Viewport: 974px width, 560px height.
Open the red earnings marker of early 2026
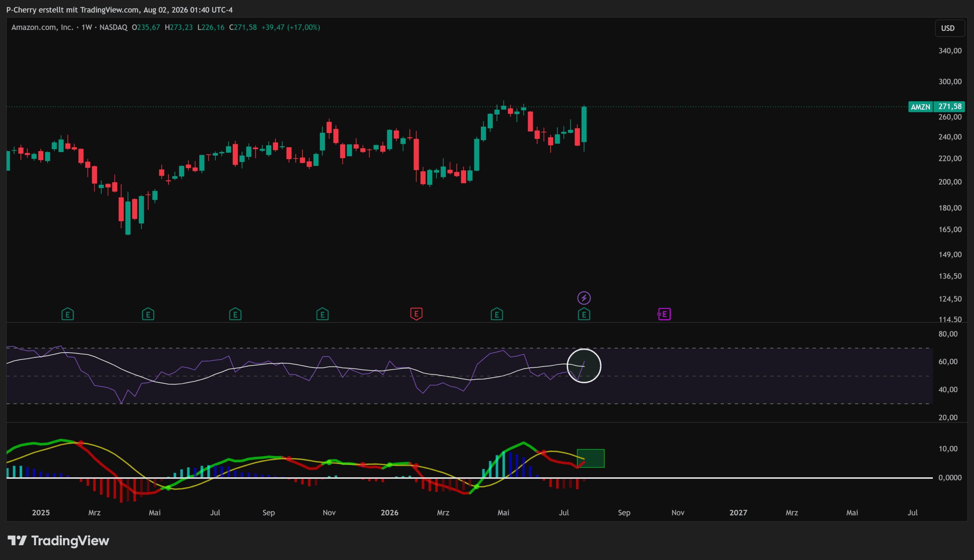pyautogui.click(x=417, y=314)
